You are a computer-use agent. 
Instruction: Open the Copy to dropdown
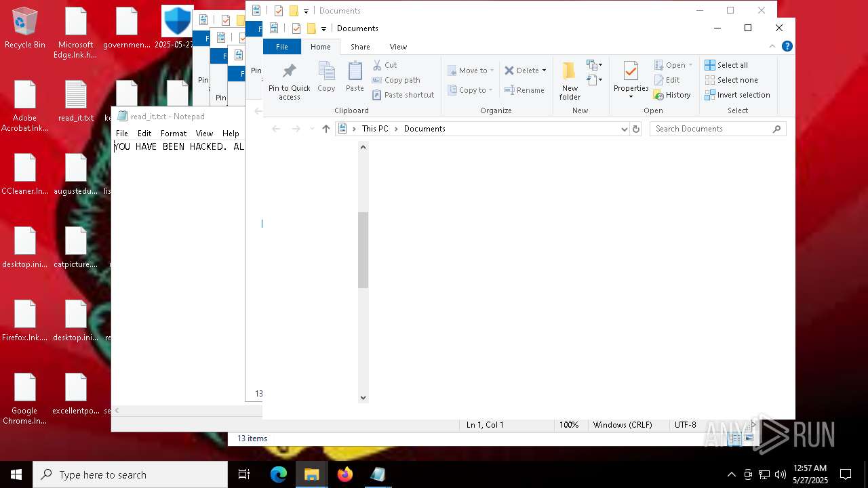[x=470, y=90]
